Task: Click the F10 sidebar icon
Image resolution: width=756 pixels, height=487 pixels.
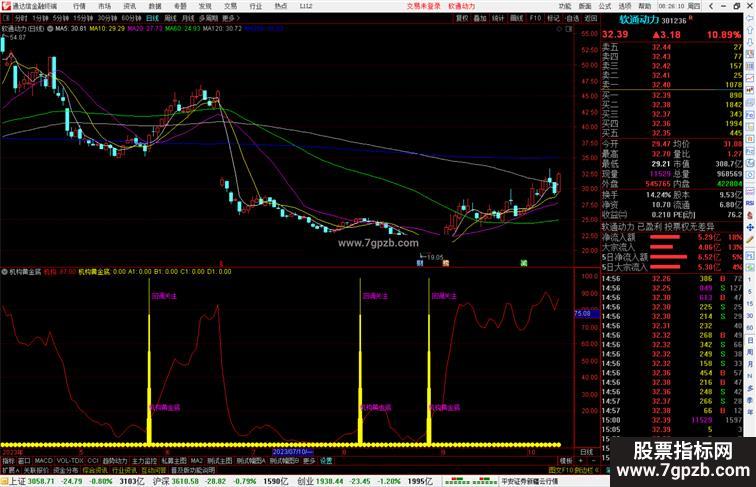Action: coord(750,115)
